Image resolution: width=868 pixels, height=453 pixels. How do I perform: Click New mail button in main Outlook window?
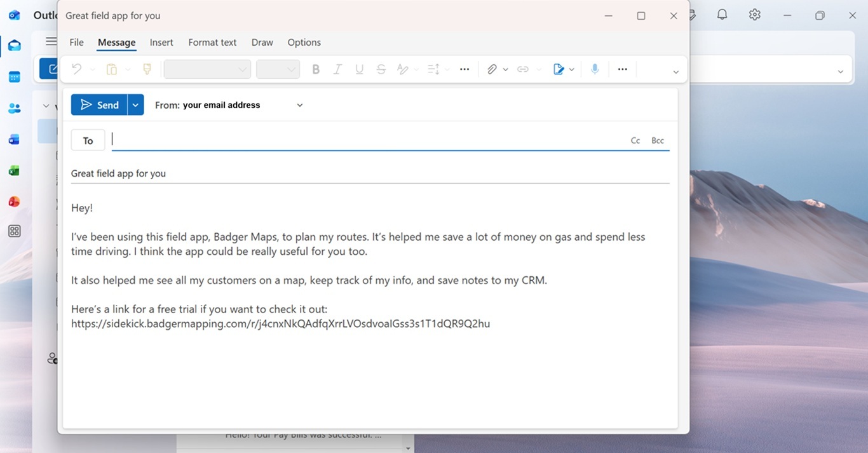click(x=48, y=69)
